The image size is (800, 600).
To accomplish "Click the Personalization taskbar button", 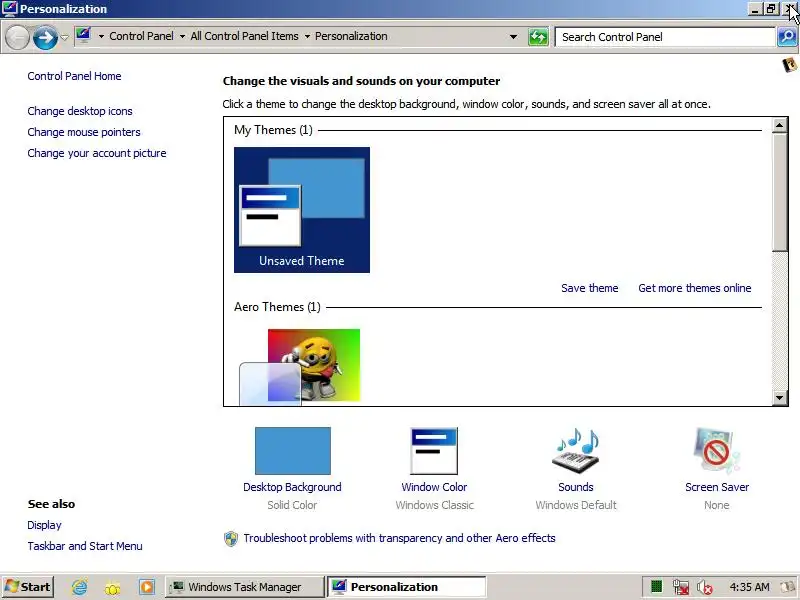I will pos(407,587).
